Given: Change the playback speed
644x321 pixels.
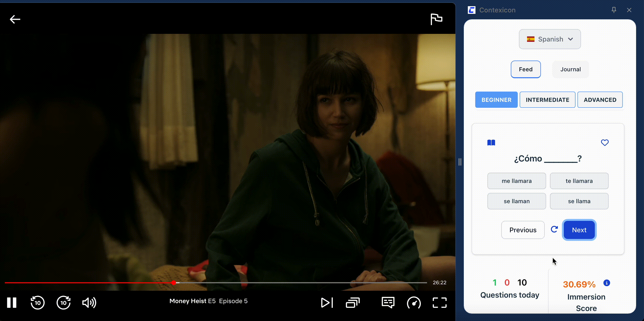Looking at the screenshot, I should [414, 302].
